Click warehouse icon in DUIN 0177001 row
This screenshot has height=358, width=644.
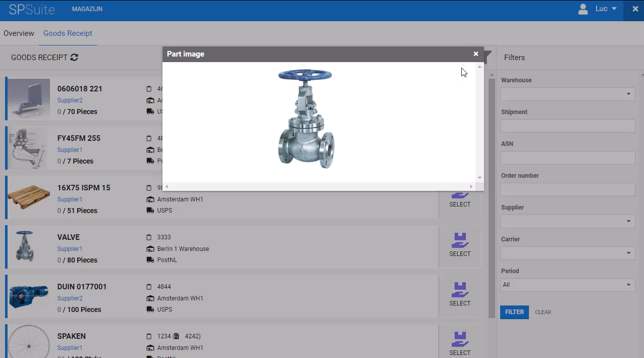(150, 298)
